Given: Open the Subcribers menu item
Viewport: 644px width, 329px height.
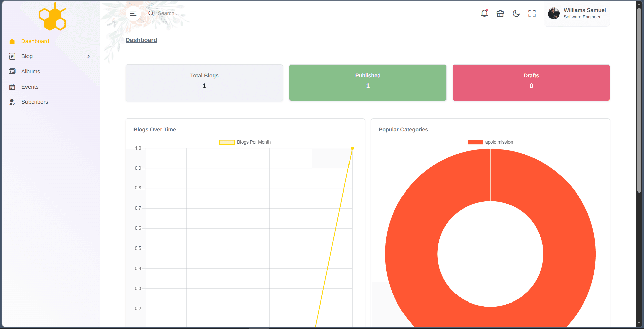Looking at the screenshot, I should (35, 102).
